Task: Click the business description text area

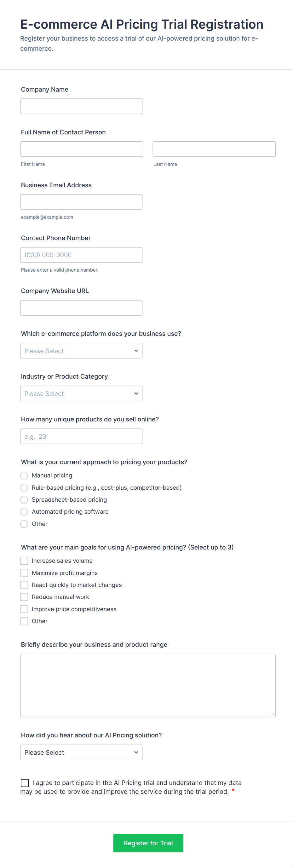Action: tap(148, 685)
